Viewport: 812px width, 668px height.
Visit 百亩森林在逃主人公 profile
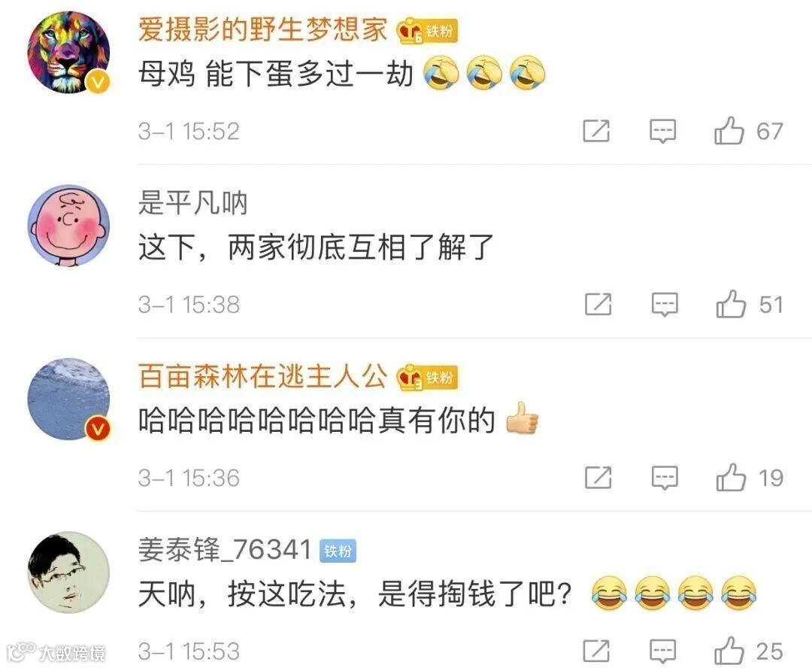point(262,376)
